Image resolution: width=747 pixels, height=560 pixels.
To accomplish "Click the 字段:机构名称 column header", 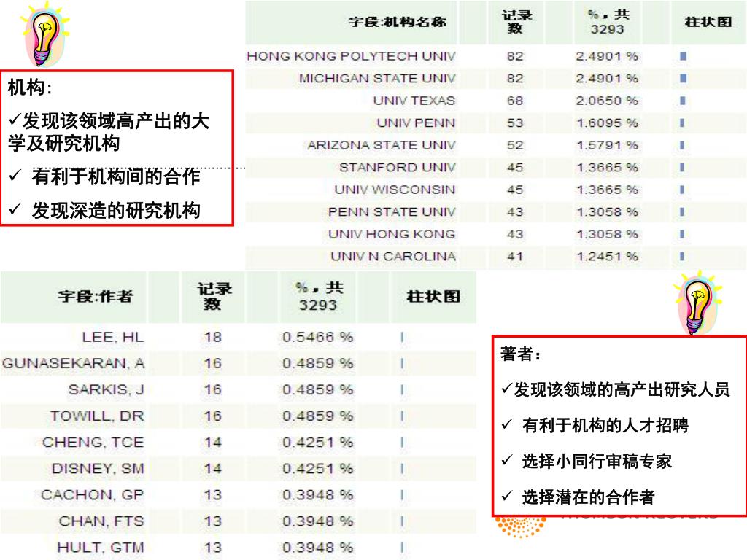I will pyautogui.click(x=398, y=22).
